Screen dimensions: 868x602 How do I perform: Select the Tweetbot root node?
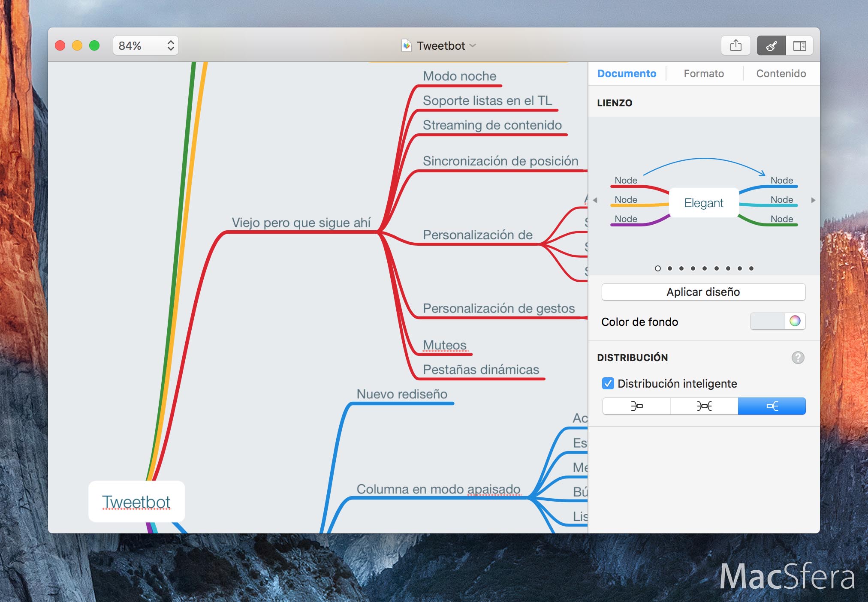click(x=136, y=501)
